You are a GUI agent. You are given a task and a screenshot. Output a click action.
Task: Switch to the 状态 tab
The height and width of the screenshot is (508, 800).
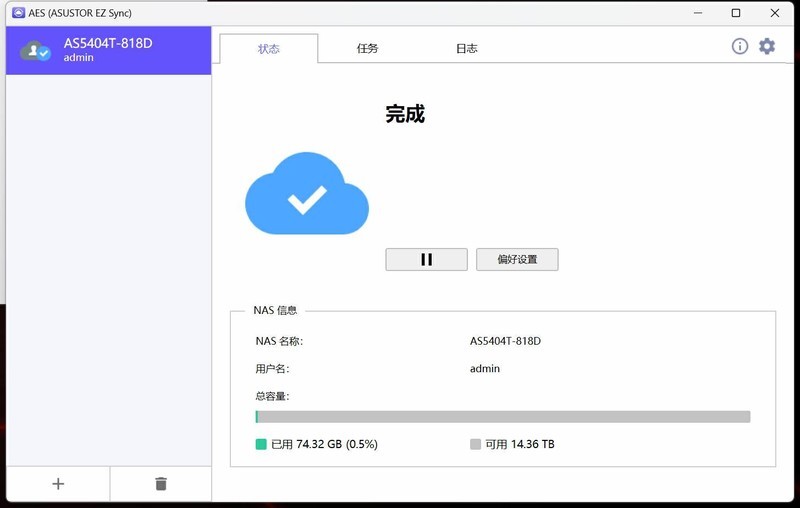268,49
